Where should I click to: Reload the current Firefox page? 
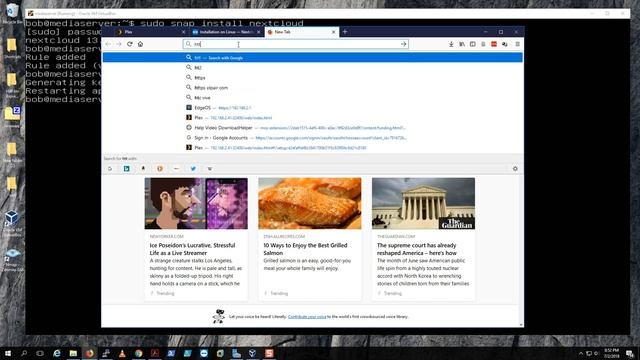tap(130, 44)
